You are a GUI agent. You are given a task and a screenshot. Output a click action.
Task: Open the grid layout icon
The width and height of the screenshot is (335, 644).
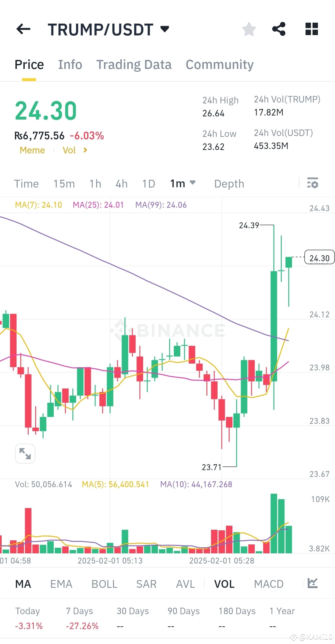(311, 29)
